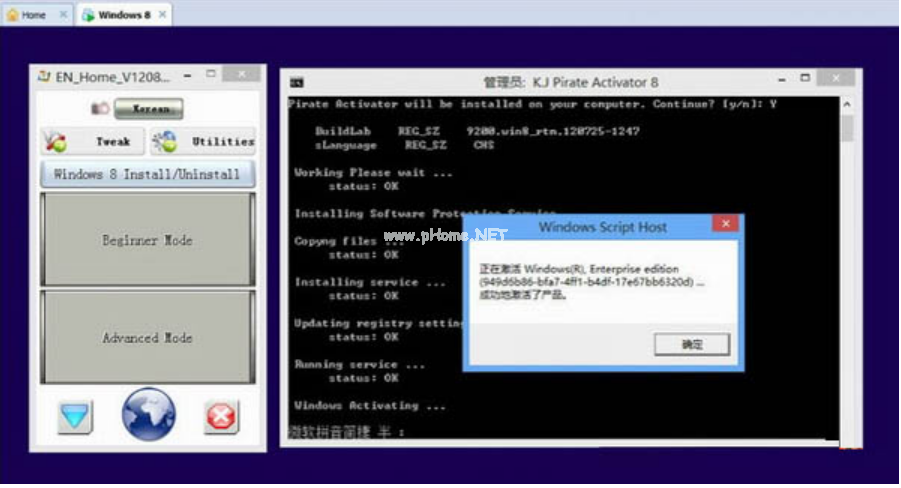Click the blue down-arrow icon

(x=75, y=416)
